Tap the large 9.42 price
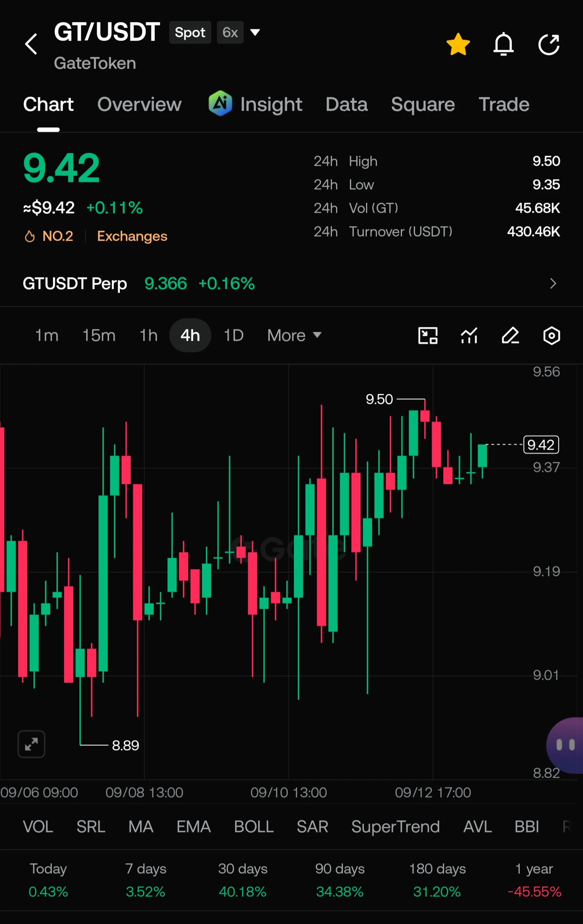 pos(61,168)
